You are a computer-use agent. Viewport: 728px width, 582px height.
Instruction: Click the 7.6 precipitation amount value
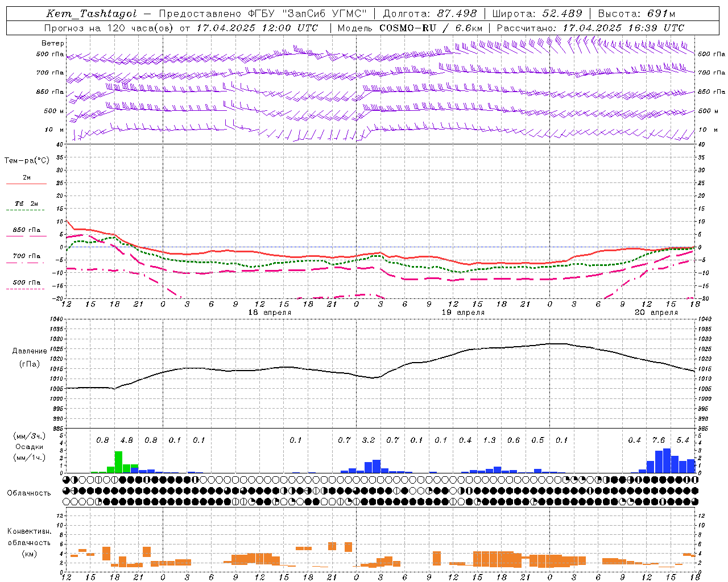pyautogui.click(x=659, y=440)
